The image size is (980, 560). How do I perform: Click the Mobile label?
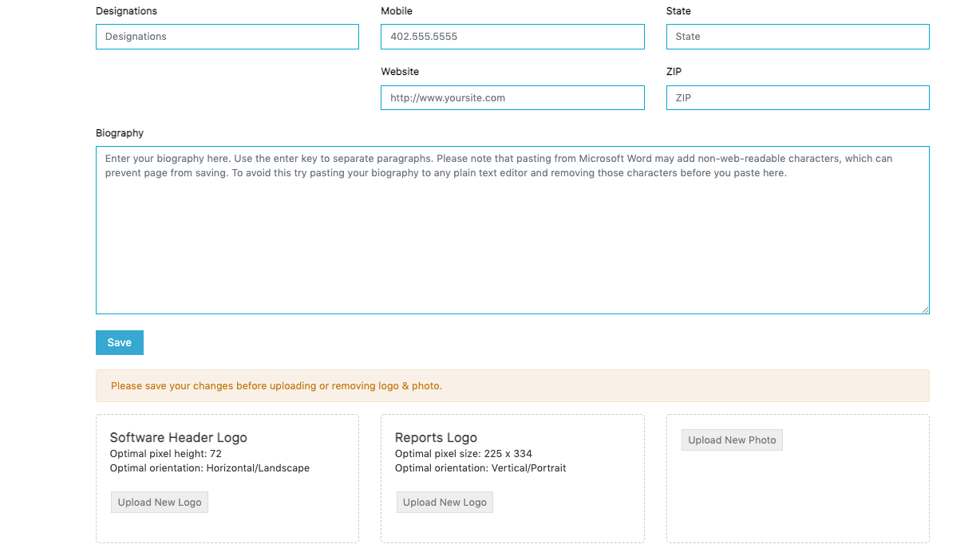(397, 11)
